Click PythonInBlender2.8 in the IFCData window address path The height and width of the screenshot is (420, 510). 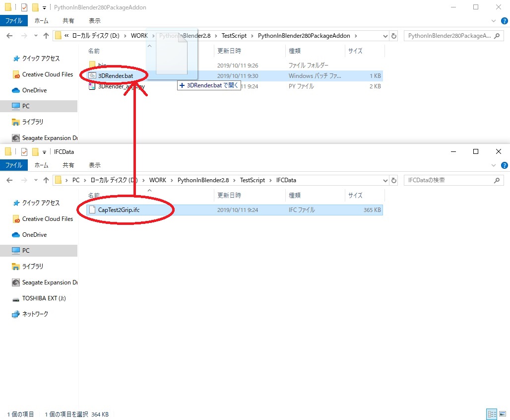tap(203, 180)
